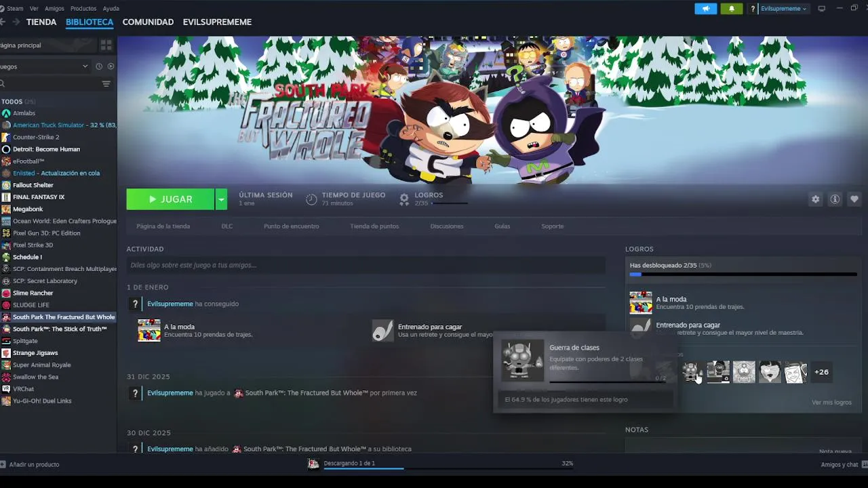Open the Ver menu
Screen dimensions: 868x488
pos(34,9)
